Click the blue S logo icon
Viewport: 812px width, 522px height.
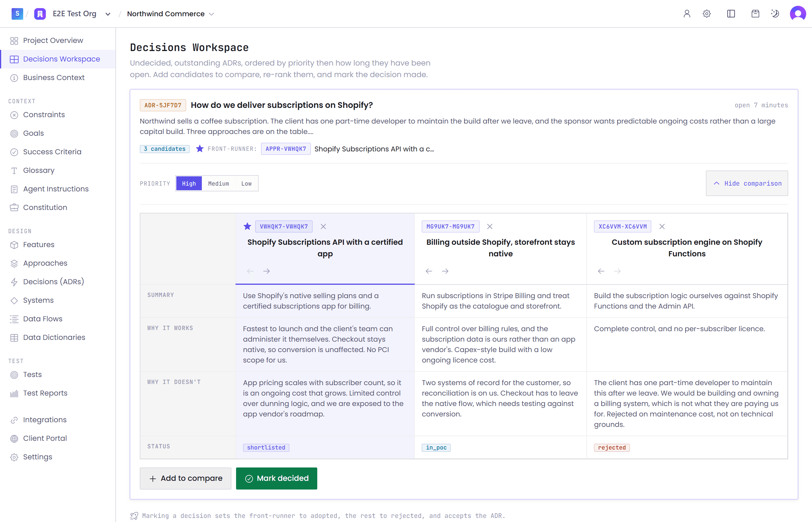pyautogui.click(x=17, y=14)
